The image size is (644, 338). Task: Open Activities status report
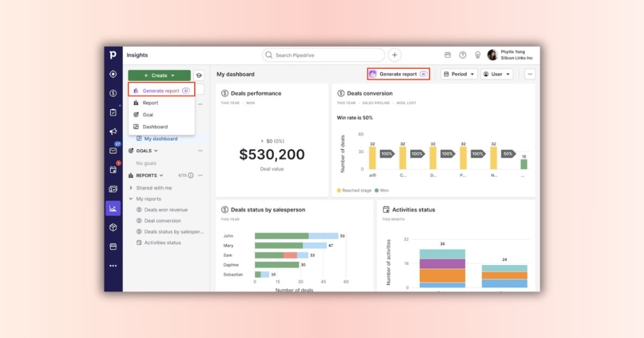click(163, 243)
